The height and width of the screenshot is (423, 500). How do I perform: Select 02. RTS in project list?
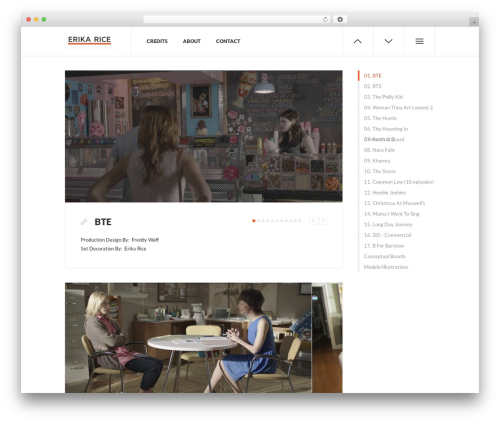click(x=372, y=86)
